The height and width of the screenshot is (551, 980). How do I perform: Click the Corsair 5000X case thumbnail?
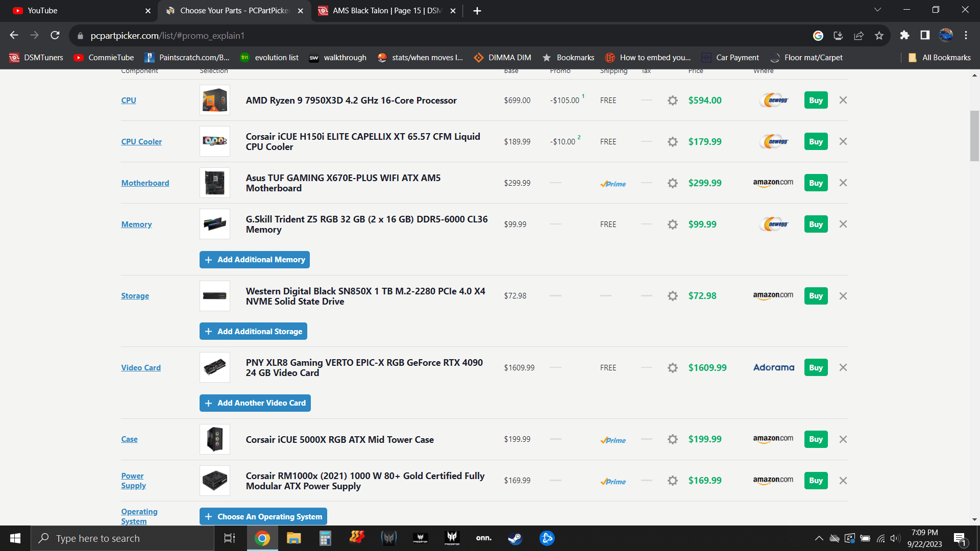[215, 439]
